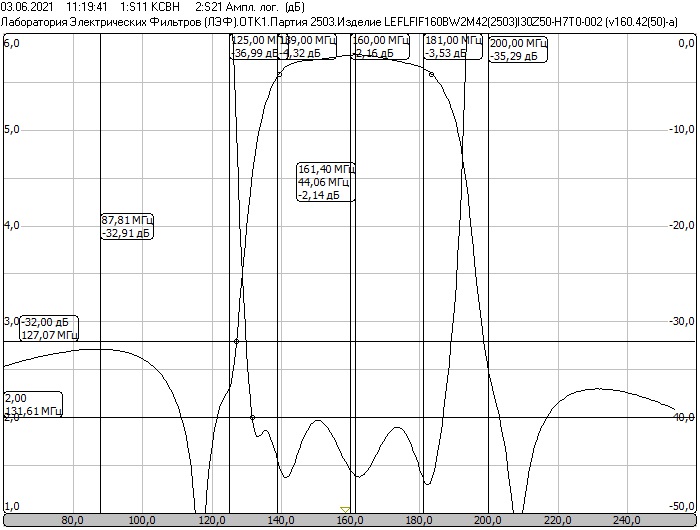Viewport: 700px width, 530px height.
Task: Click the 100,0 tick on frequency axis
Action: pyautogui.click(x=142, y=520)
